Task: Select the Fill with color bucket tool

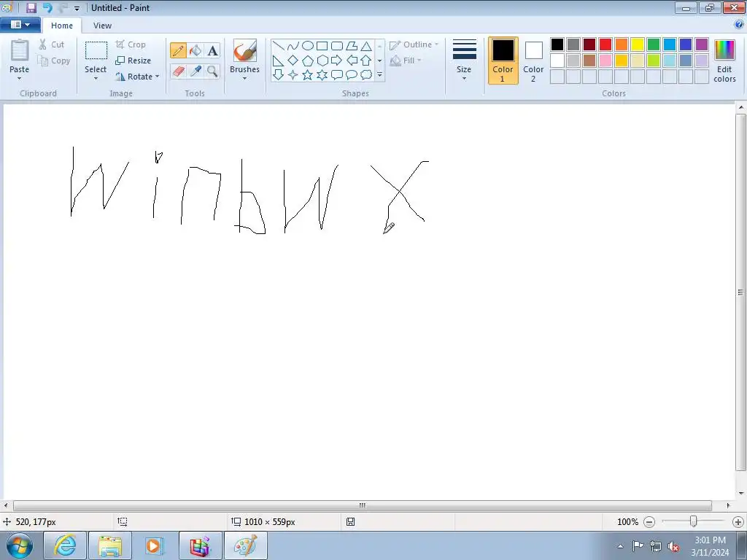Action: (196, 50)
